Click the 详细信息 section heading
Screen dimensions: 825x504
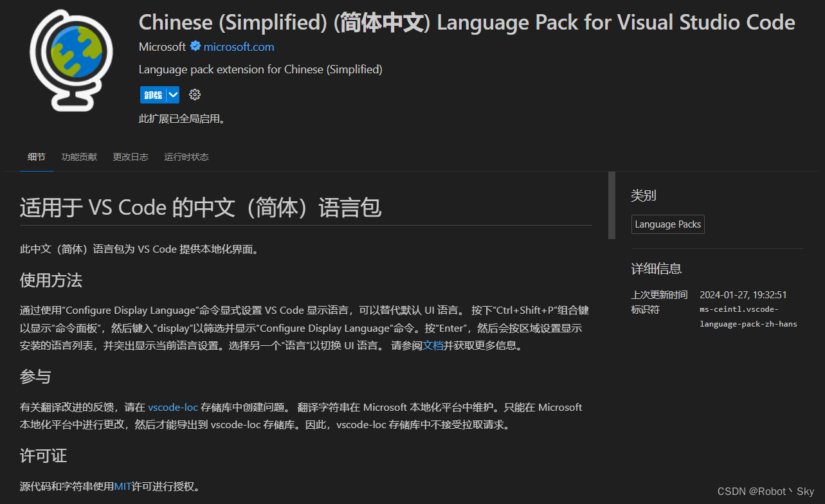coord(657,269)
